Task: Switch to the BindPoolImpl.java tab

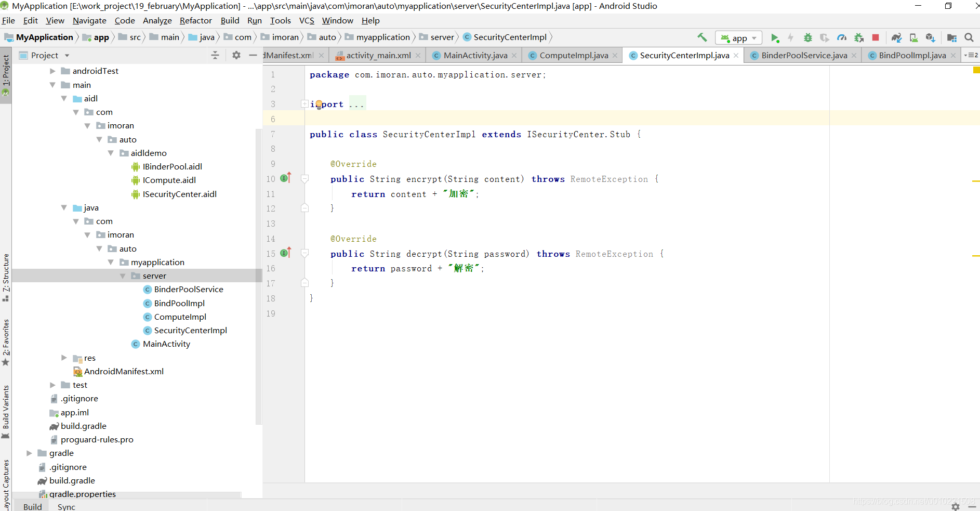Action: tap(912, 55)
